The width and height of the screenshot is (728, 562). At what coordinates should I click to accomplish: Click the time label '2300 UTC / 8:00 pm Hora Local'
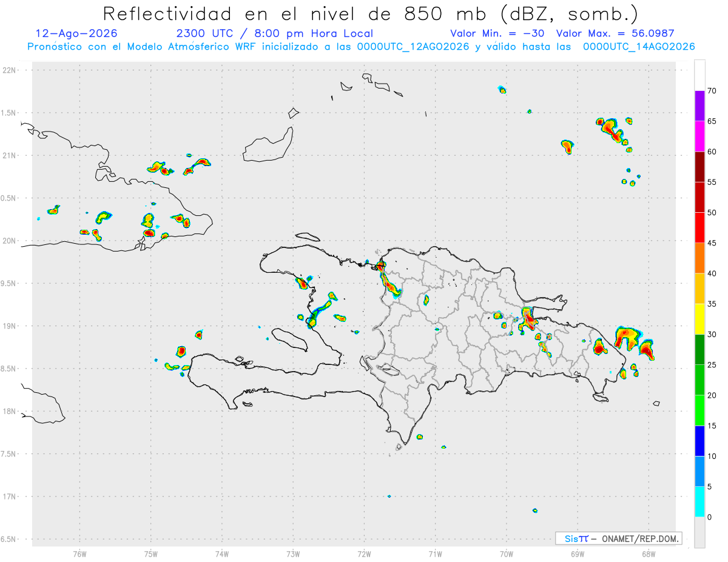point(274,33)
